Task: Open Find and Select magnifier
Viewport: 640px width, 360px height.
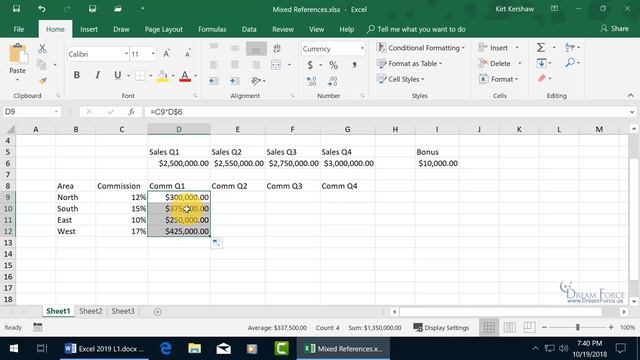Action: click(x=570, y=62)
